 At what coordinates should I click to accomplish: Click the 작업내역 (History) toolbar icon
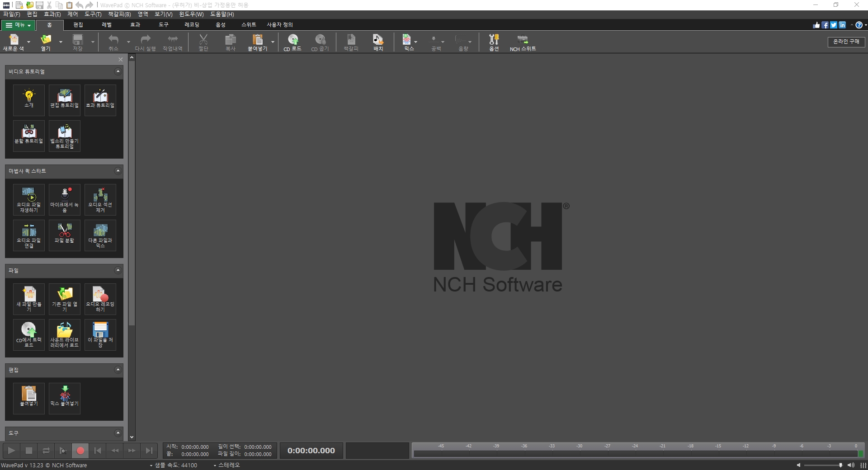[x=173, y=42]
